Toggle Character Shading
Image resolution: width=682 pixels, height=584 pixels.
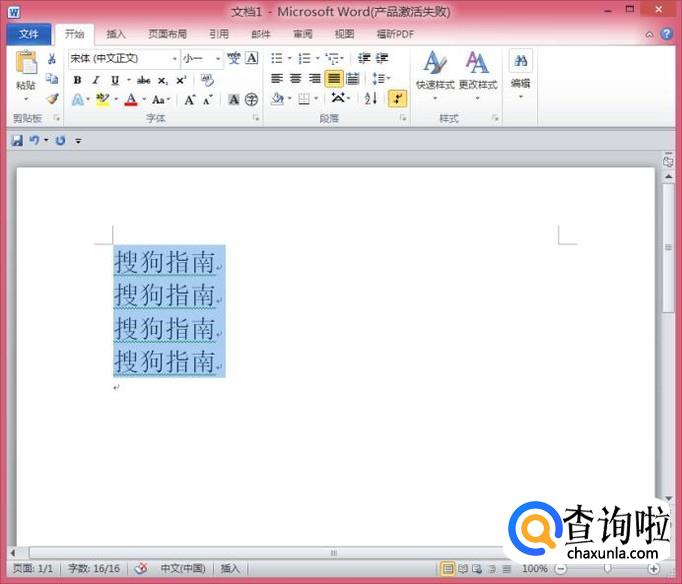[234, 100]
